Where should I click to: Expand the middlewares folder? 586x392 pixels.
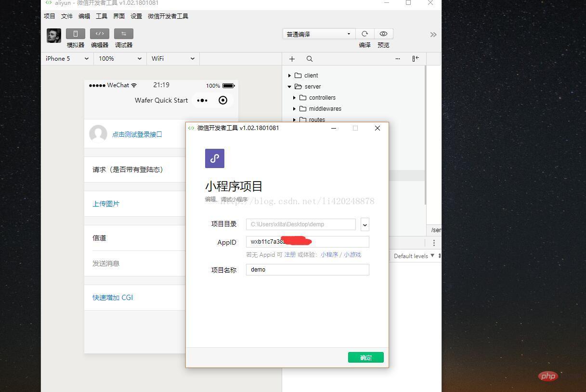coord(294,109)
